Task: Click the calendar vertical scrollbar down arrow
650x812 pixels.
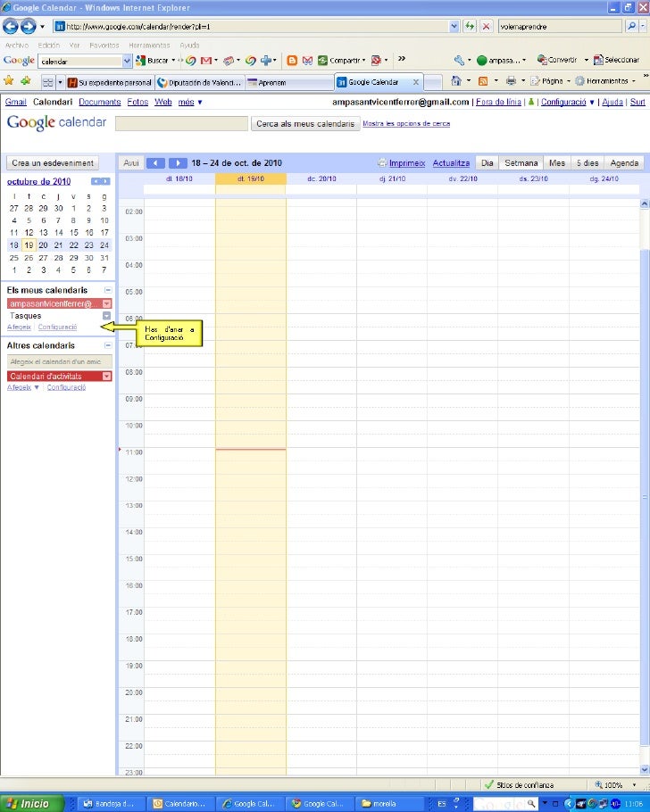Action: (645, 770)
